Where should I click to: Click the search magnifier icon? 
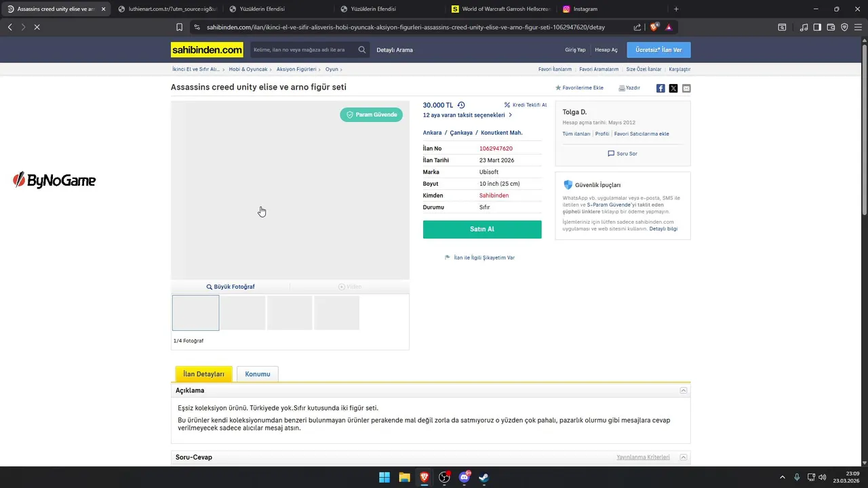[362, 49]
